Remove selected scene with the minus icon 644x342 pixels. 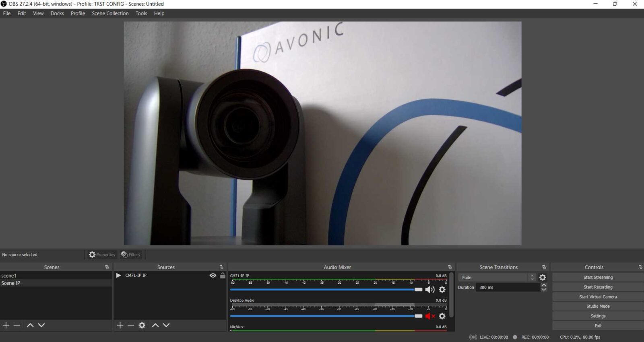coord(17,325)
